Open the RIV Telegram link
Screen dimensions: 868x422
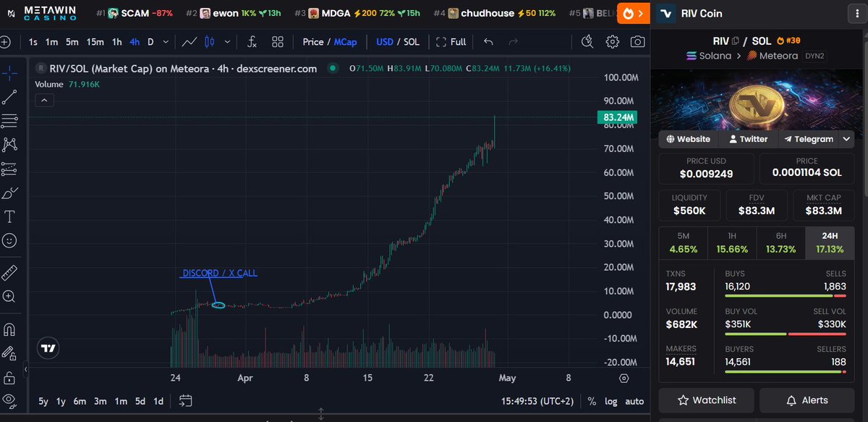pyautogui.click(x=809, y=139)
